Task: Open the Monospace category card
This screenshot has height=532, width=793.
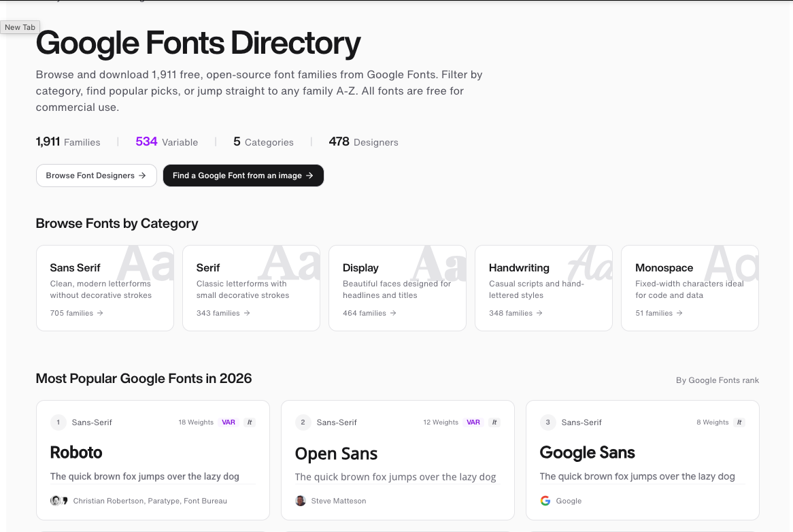Action: click(690, 288)
